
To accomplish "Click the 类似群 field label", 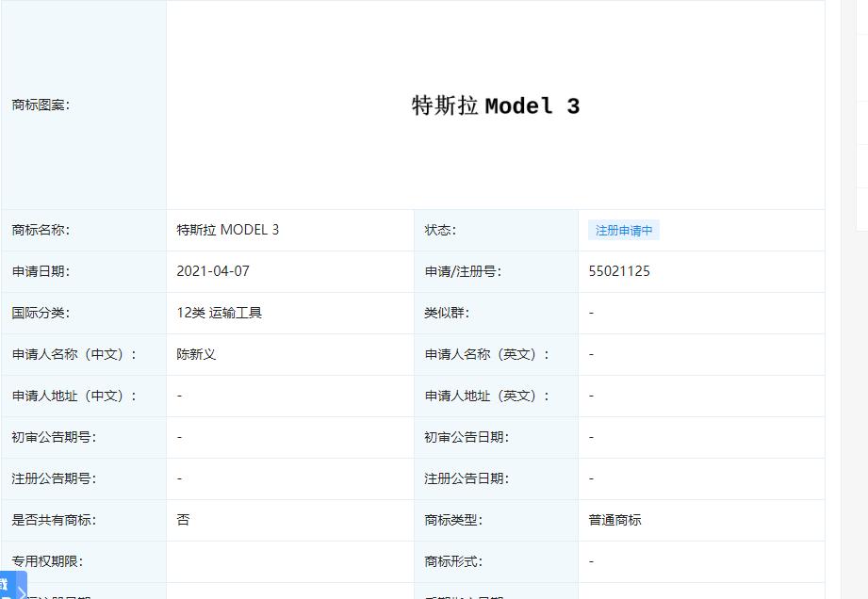I will (446, 313).
